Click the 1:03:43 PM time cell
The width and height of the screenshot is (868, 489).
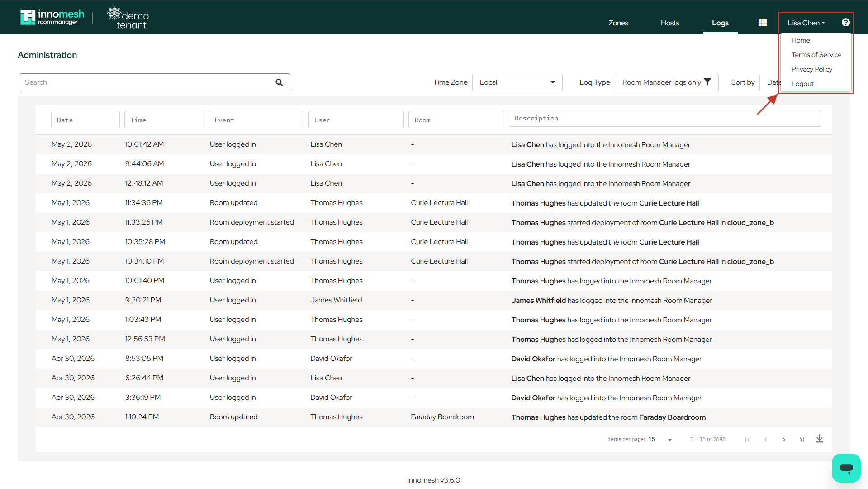point(143,320)
